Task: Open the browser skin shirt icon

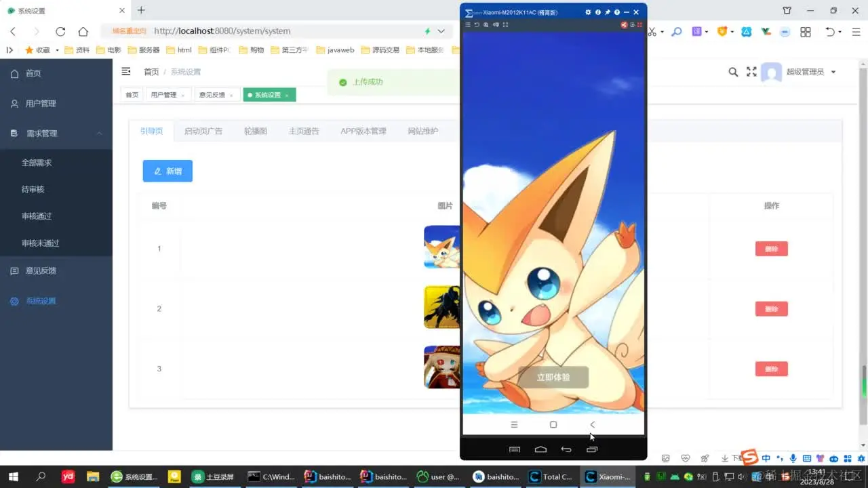Action: click(x=787, y=10)
